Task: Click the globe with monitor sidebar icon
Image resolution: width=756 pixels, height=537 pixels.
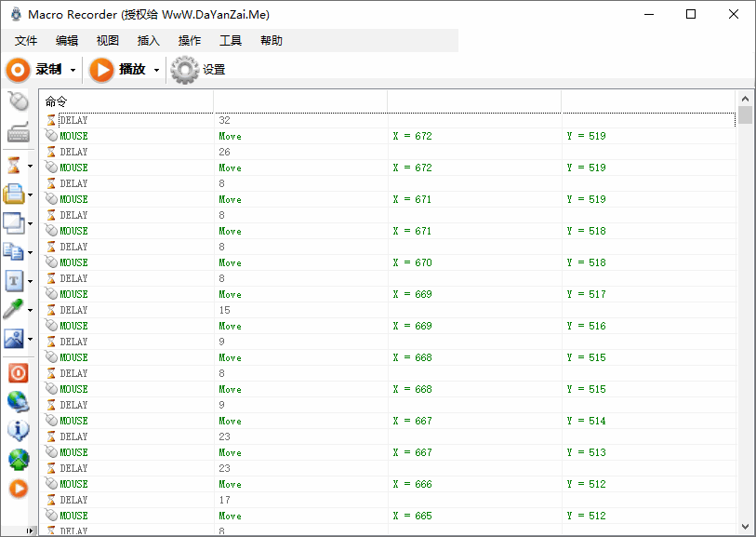Action: (x=19, y=402)
